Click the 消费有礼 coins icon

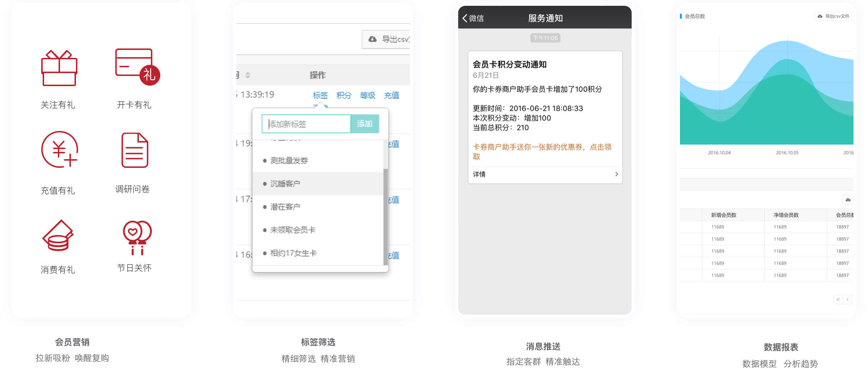coord(58,236)
